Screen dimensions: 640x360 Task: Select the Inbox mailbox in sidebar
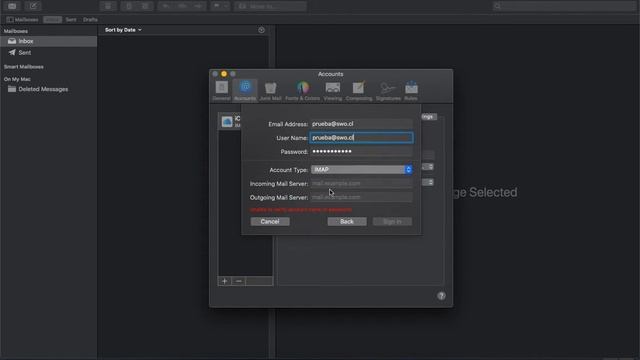(x=49, y=41)
